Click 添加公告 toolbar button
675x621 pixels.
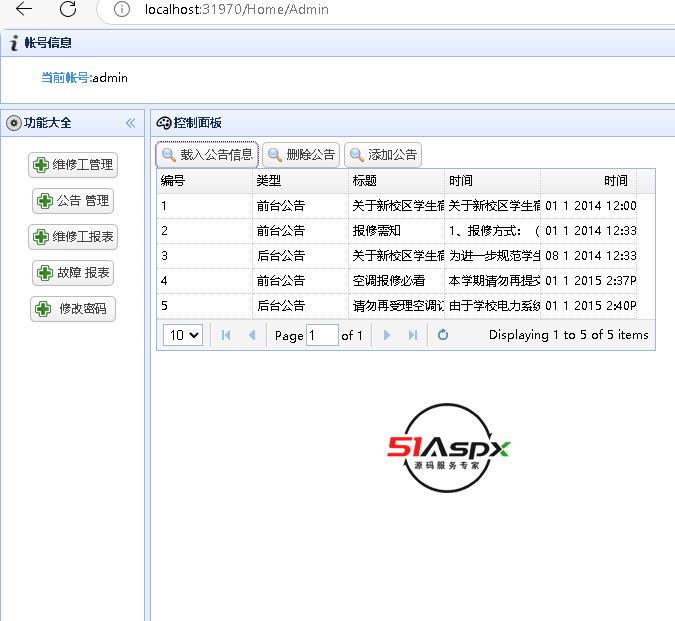pos(383,154)
